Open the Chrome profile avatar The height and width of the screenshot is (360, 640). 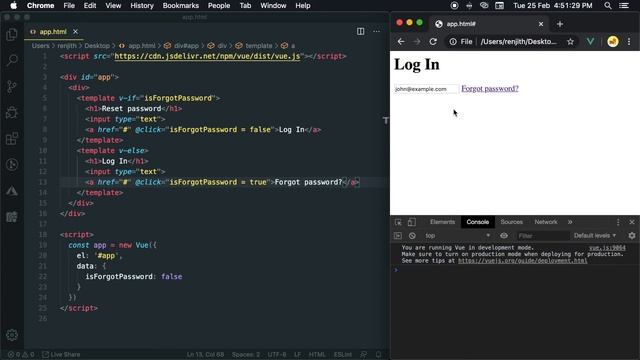[x=613, y=41]
